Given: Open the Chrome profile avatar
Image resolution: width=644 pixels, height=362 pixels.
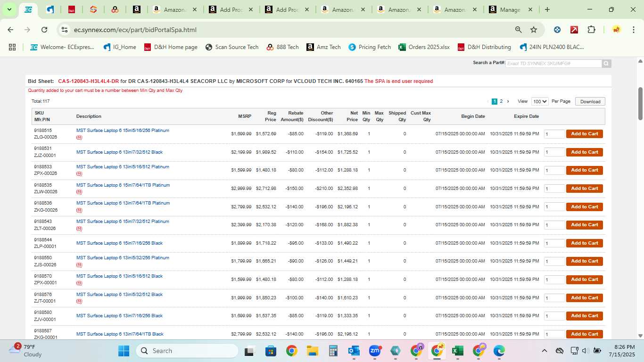Looking at the screenshot, I should (x=616, y=30).
